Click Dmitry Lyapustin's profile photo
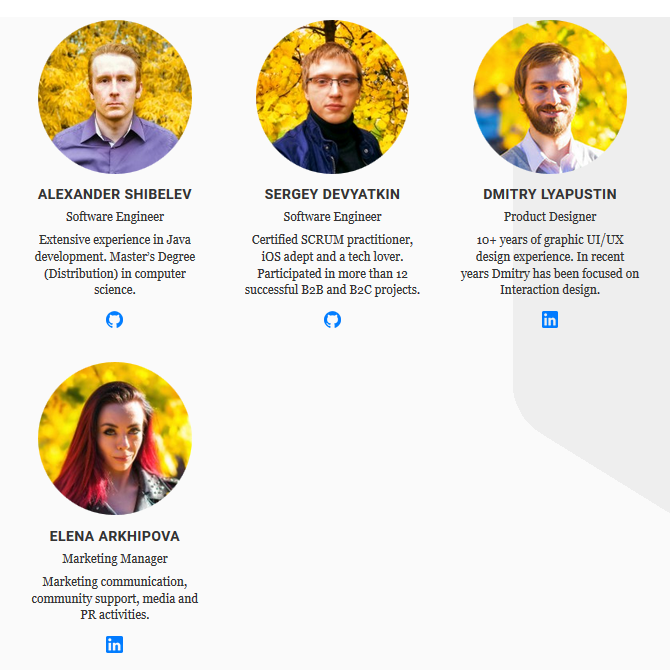The height and width of the screenshot is (670, 670). click(550, 97)
